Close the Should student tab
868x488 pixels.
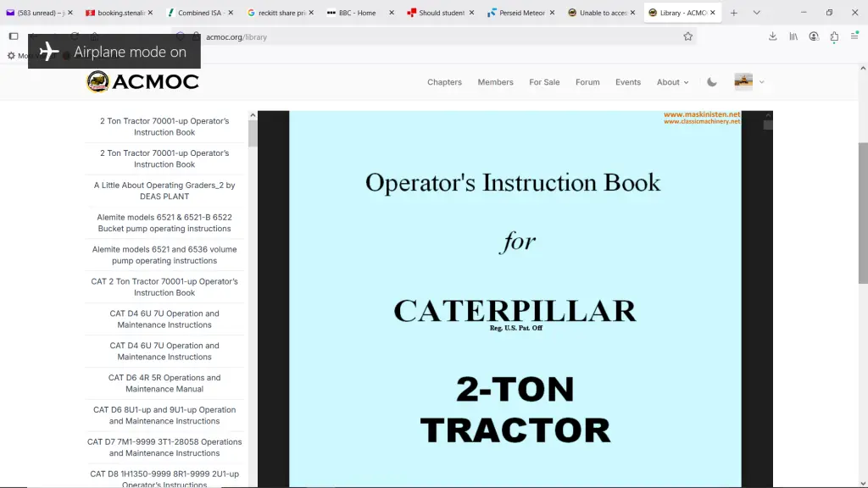click(x=471, y=13)
